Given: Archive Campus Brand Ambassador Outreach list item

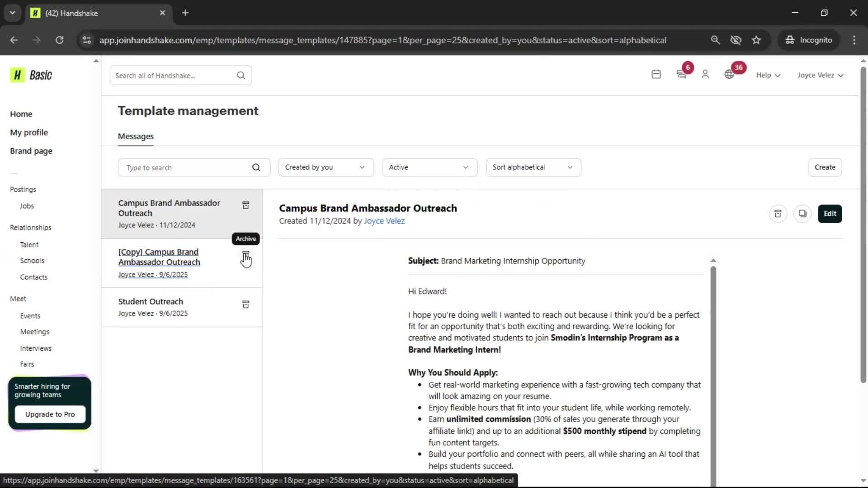Looking at the screenshot, I should coord(245,205).
